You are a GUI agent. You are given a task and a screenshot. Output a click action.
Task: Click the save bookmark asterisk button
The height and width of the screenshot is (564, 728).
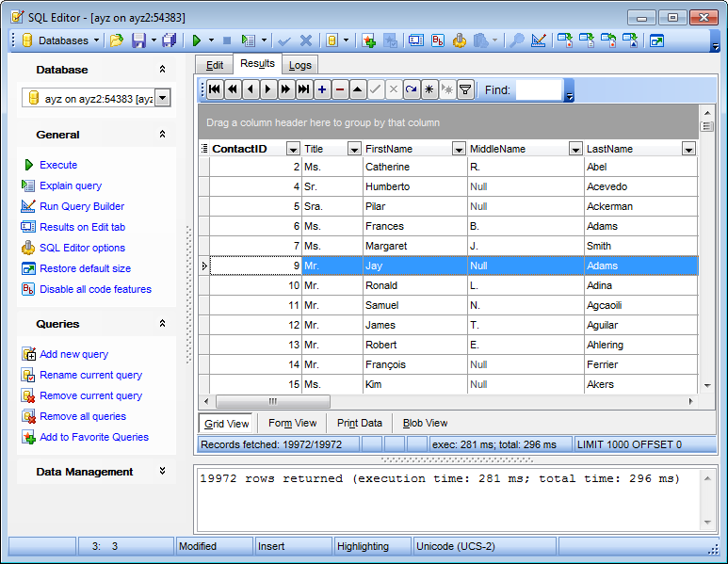[x=429, y=89]
